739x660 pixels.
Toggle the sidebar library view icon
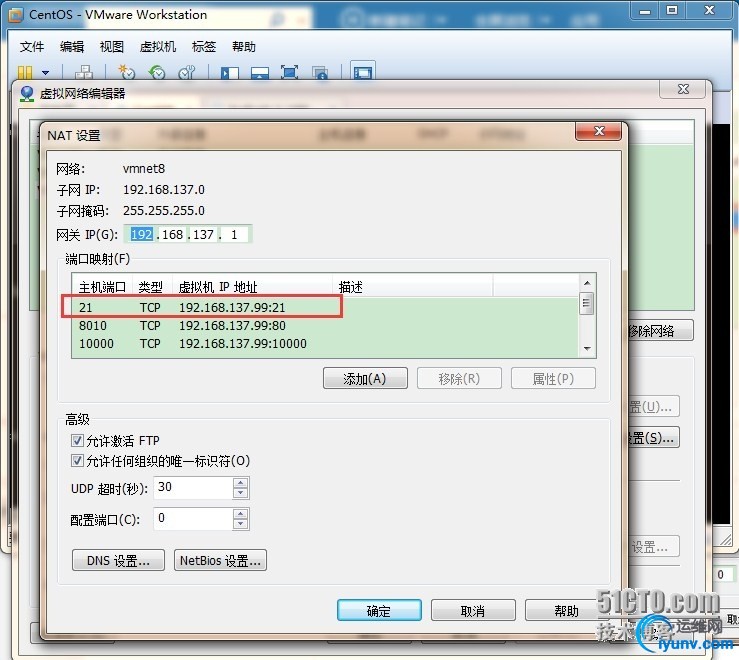pos(230,73)
